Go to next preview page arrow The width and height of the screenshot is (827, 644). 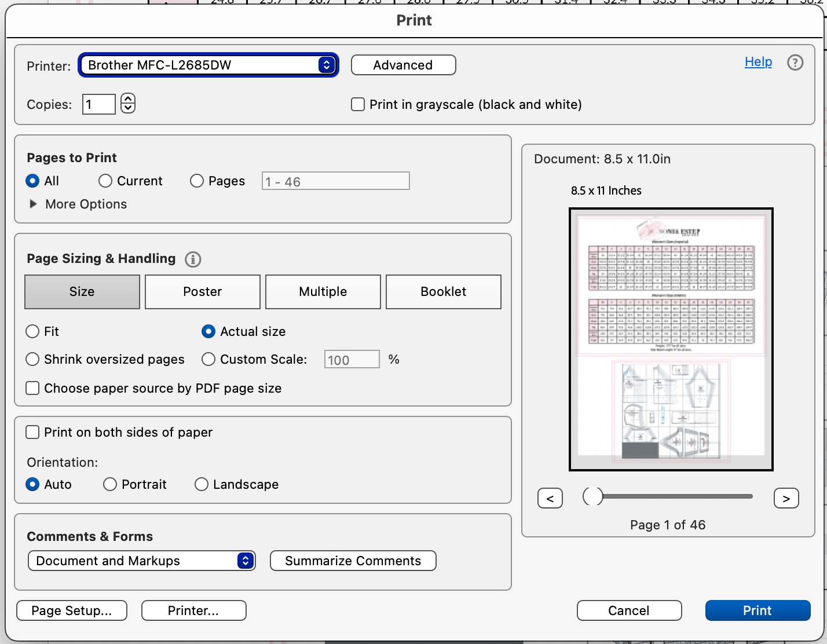click(x=786, y=498)
